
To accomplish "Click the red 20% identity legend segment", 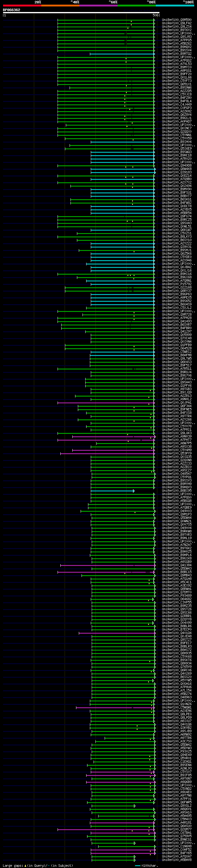I will coord(22,6).
